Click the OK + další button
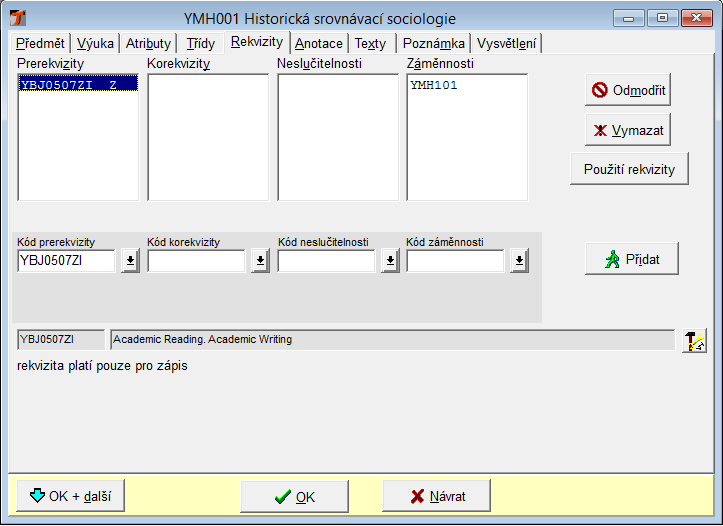The image size is (723, 526). 70,496
